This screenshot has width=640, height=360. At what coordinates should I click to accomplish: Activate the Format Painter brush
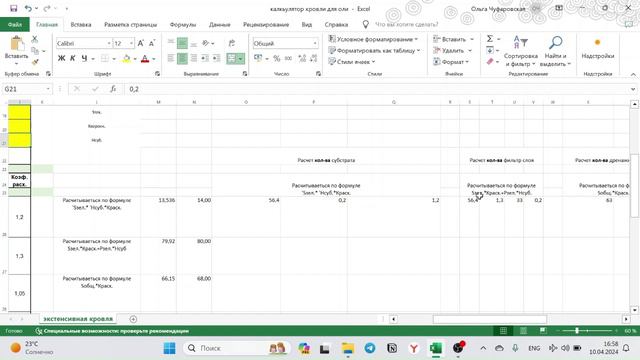coord(35,62)
